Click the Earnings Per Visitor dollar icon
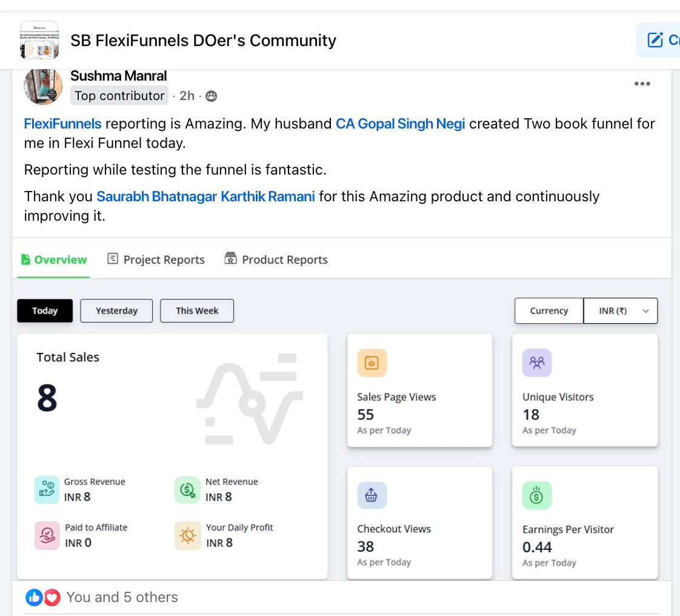The width and height of the screenshot is (680, 616). coord(537,495)
